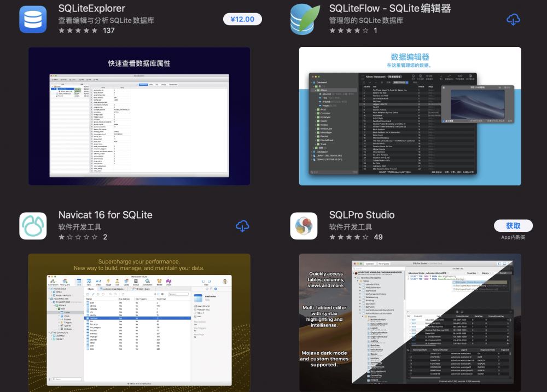Select the Backup tool in Navicat toolbar
Screen dimensions: 547x392
135,281
